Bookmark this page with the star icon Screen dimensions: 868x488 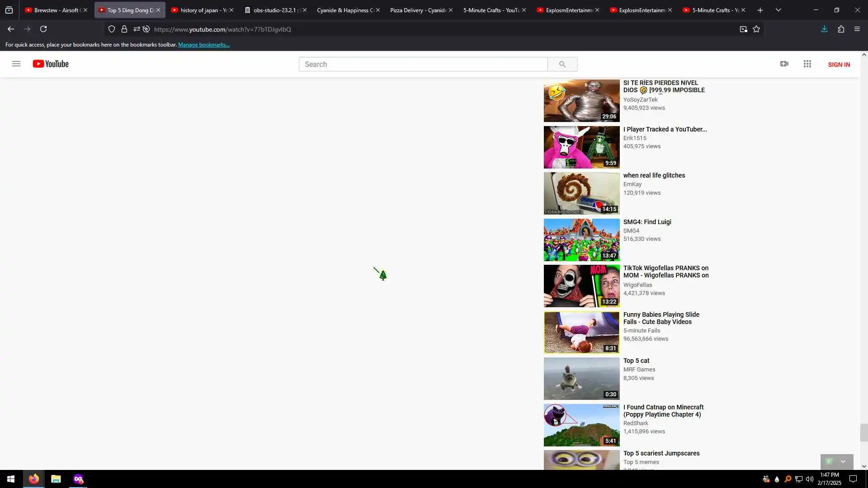pos(756,29)
